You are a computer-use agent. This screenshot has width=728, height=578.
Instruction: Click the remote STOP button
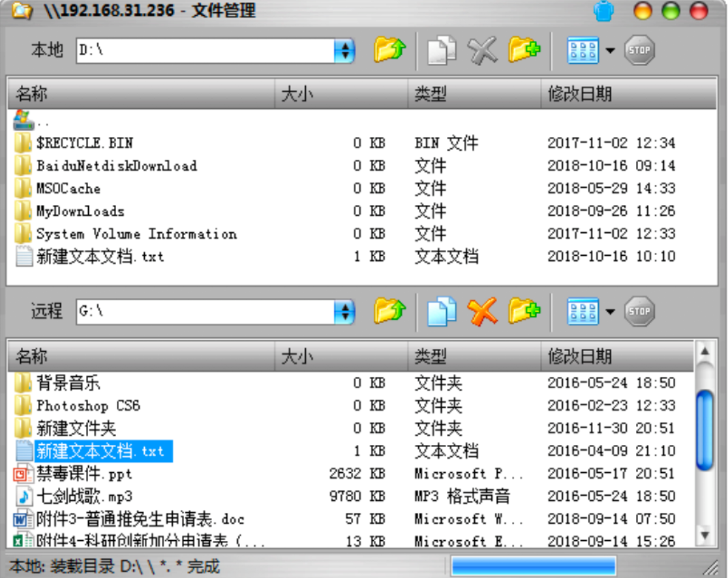click(x=639, y=311)
